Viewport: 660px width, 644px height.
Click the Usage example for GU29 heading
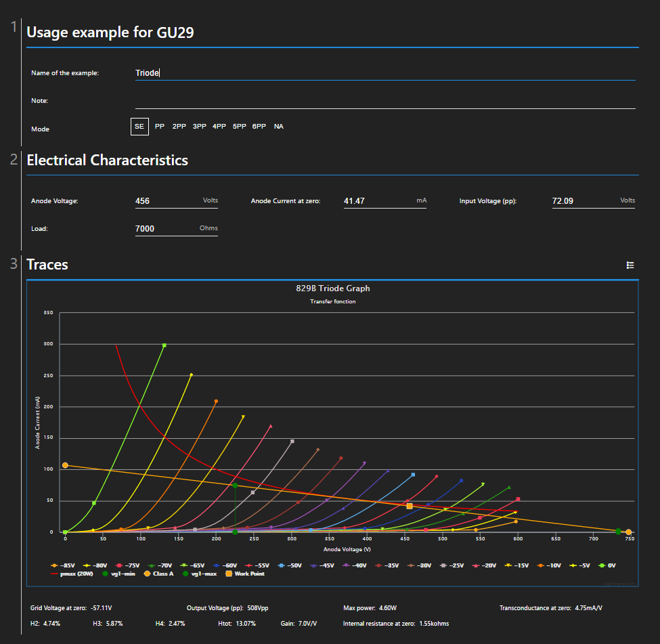pyautogui.click(x=110, y=33)
